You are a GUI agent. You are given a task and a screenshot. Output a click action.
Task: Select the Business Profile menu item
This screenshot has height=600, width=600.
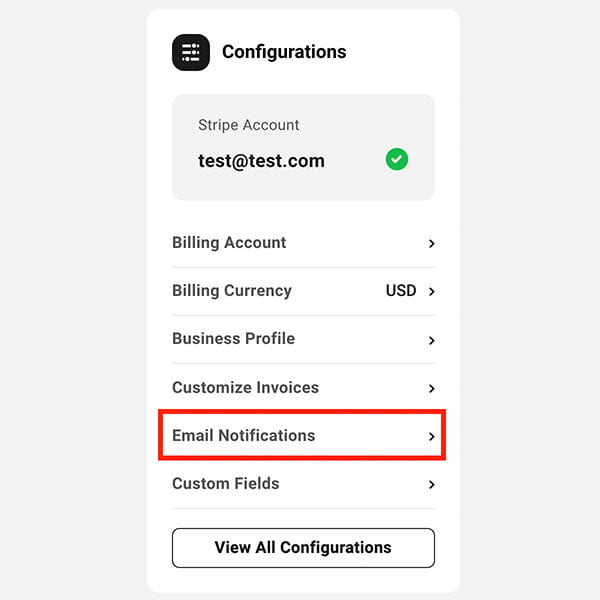[233, 339]
